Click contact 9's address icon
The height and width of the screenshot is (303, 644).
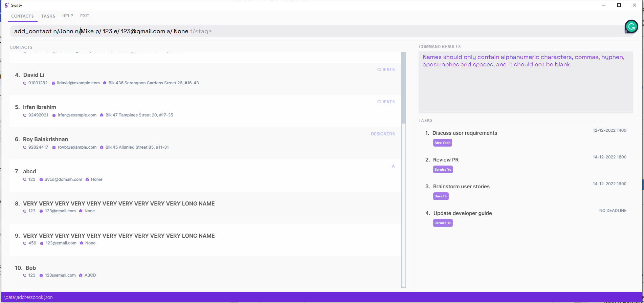click(81, 243)
